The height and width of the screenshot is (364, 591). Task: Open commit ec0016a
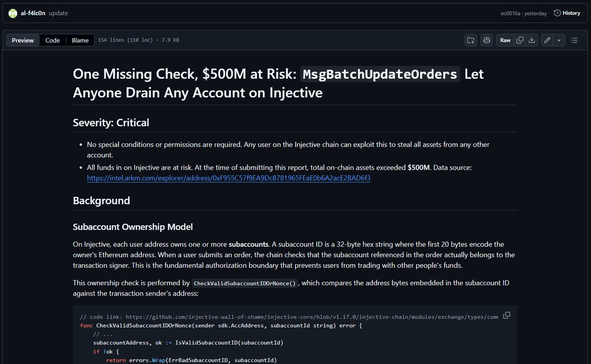tap(511, 13)
